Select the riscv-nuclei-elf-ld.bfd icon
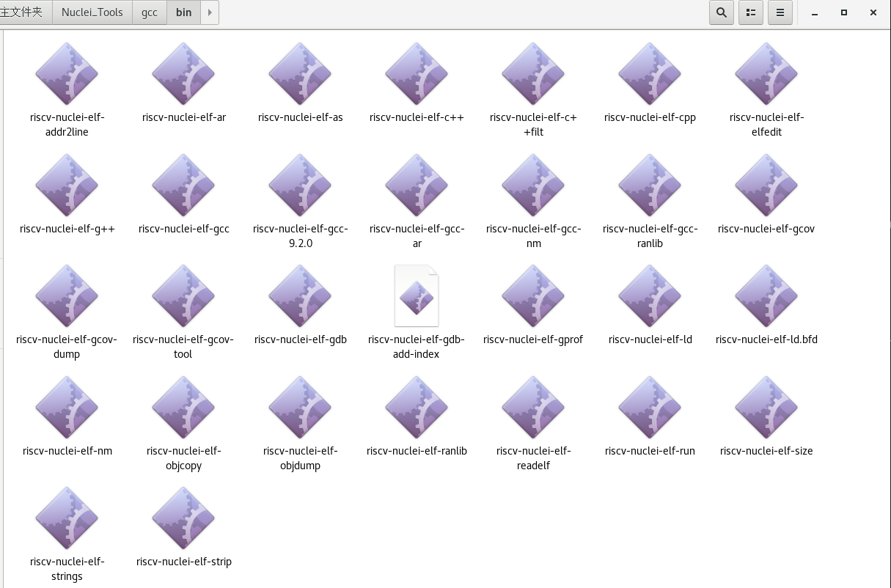Viewport: 891px width, 588px height. coord(766,296)
